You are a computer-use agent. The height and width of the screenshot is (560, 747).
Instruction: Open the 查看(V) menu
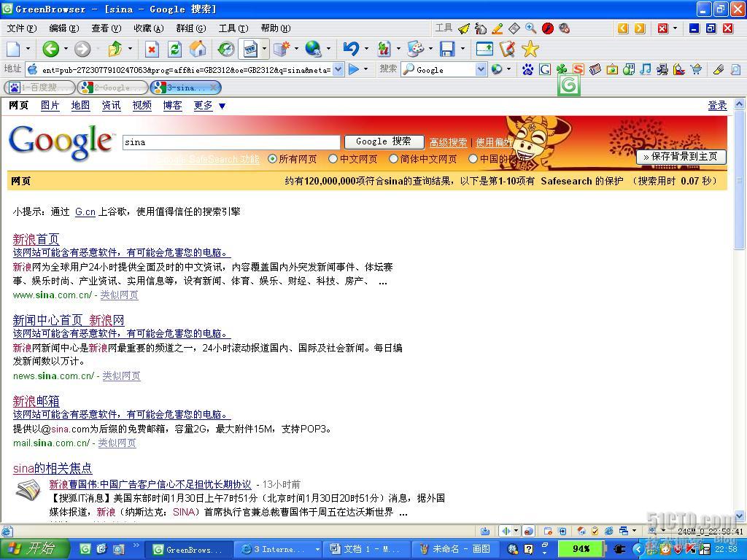pos(107,28)
